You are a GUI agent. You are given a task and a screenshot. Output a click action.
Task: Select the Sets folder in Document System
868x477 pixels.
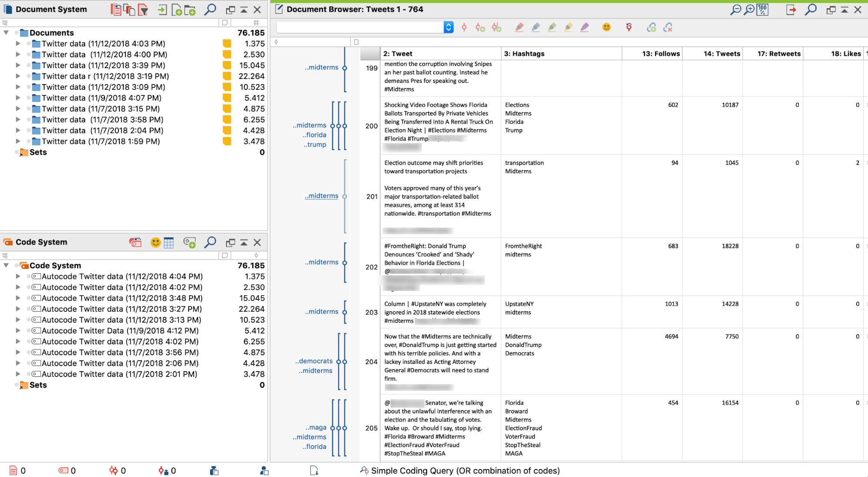click(38, 152)
